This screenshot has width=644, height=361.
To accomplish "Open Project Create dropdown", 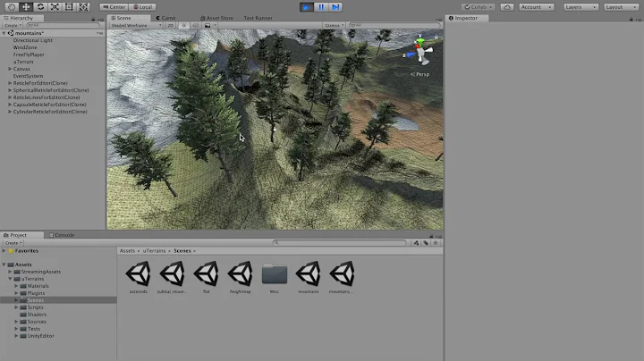I will point(13,243).
